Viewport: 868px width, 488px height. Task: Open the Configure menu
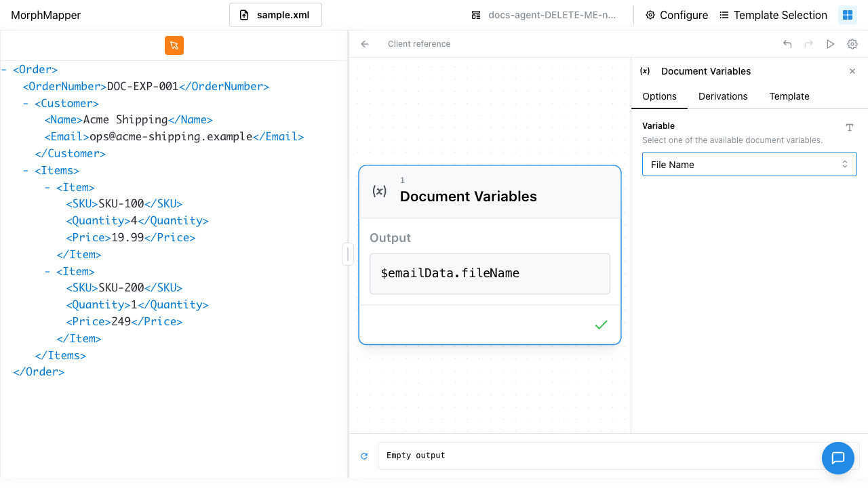click(676, 15)
